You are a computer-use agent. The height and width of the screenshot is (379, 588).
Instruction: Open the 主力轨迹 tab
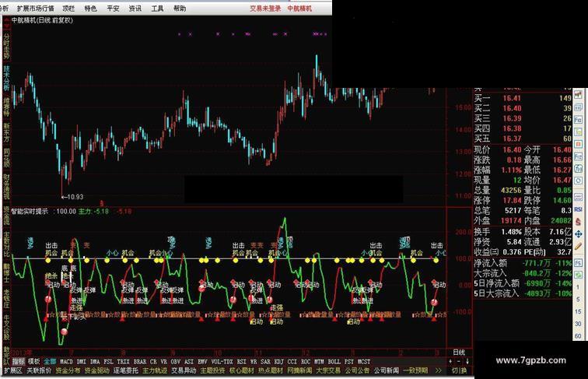point(155,370)
